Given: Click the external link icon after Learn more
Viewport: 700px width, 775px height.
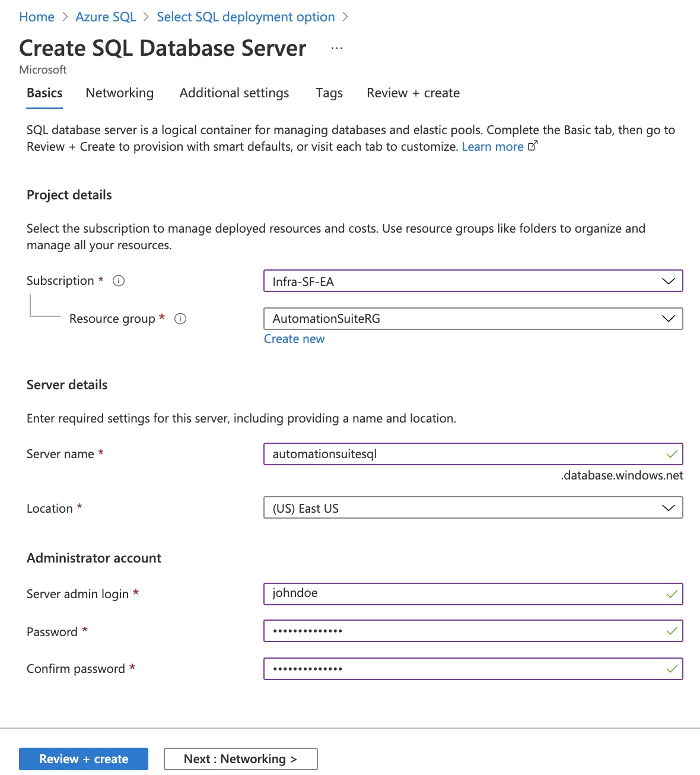Looking at the screenshot, I should (x=533, y=145).
